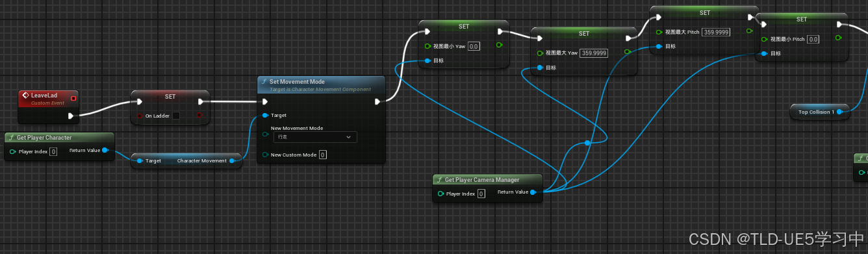Click 目标 pin on 视图最大 Yaw SET node
The height and width of the screenshot is (254, 868).
[x=540, y=68]
